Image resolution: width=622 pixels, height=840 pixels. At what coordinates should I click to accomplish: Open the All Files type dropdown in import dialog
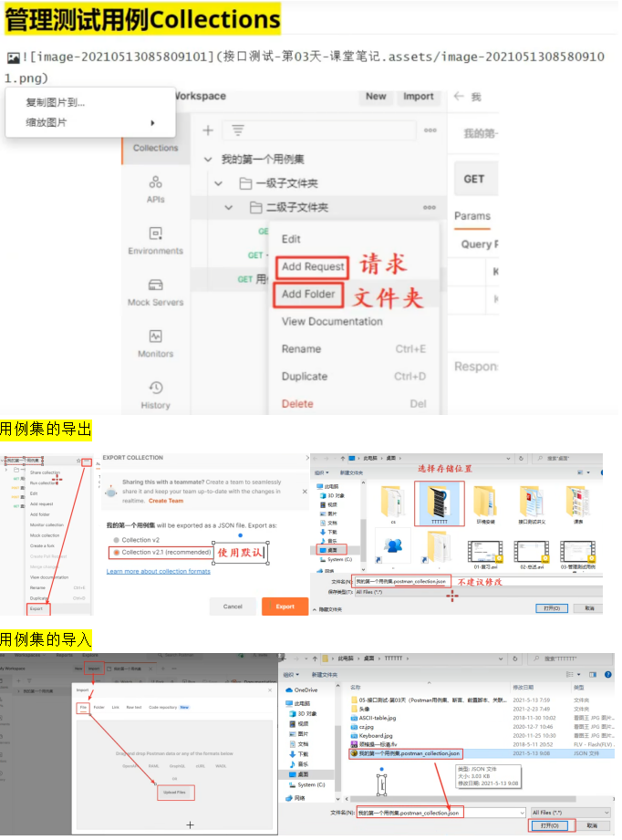[x=570, y=813]
